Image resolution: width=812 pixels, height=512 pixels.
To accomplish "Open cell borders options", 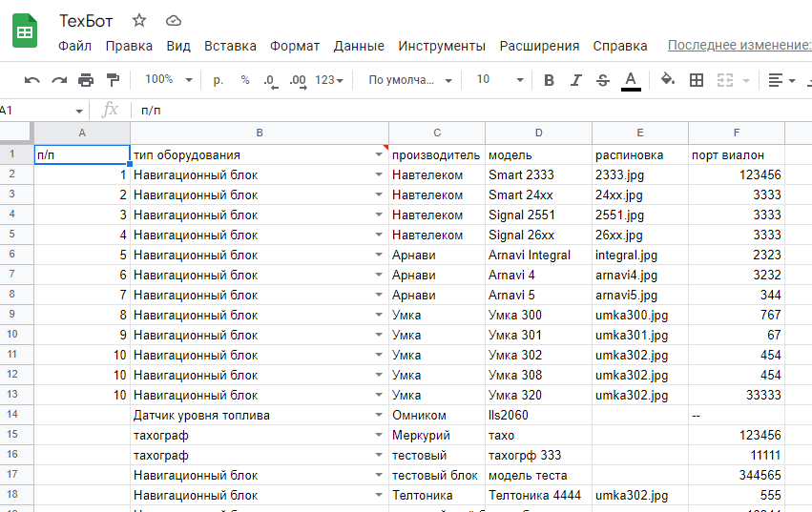I will pyautogui.click(x=697, y=80).
